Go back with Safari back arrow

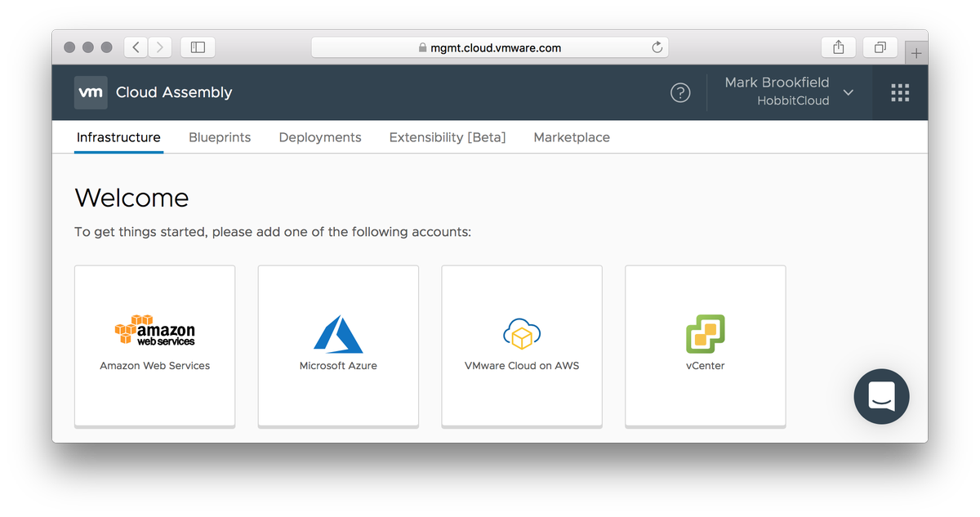[x=136, y=47]
